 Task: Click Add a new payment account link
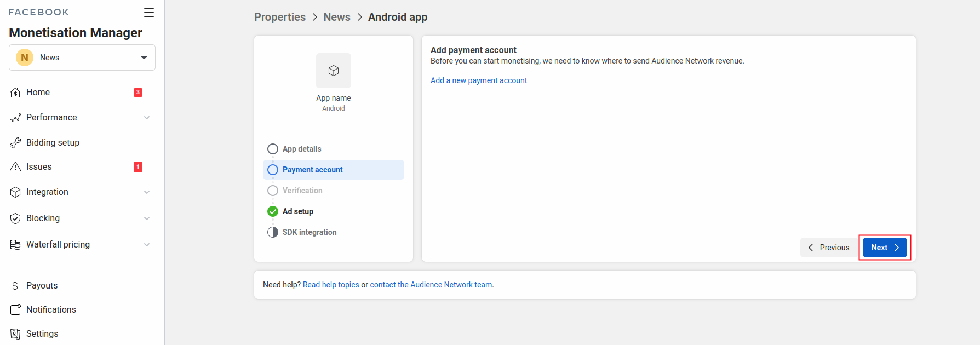pyautogui.click(x=478, y=81)
